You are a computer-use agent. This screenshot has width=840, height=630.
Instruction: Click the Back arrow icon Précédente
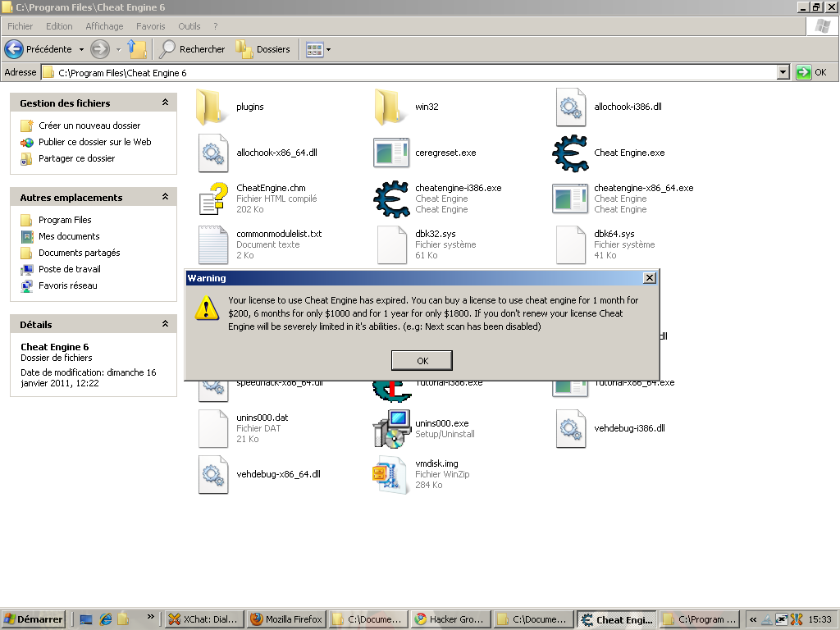click(x=14, y=49)
